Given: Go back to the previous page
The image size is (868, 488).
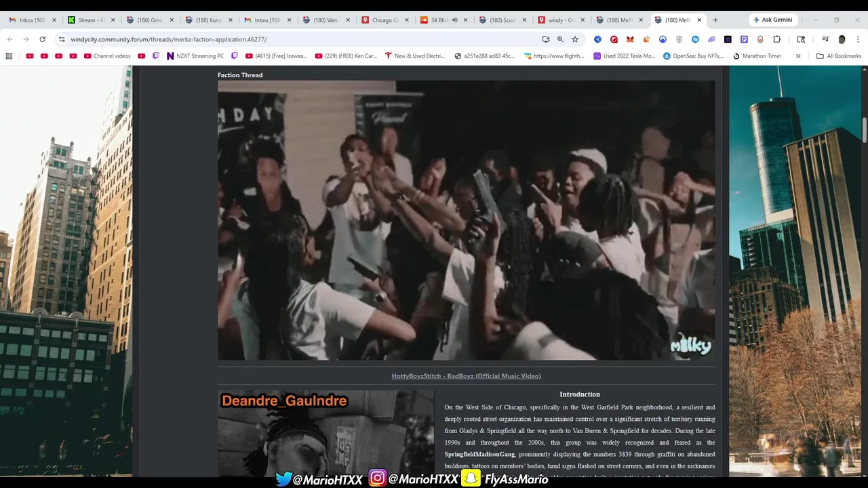Looking at the screenshot, I should (x=9, y=39).
